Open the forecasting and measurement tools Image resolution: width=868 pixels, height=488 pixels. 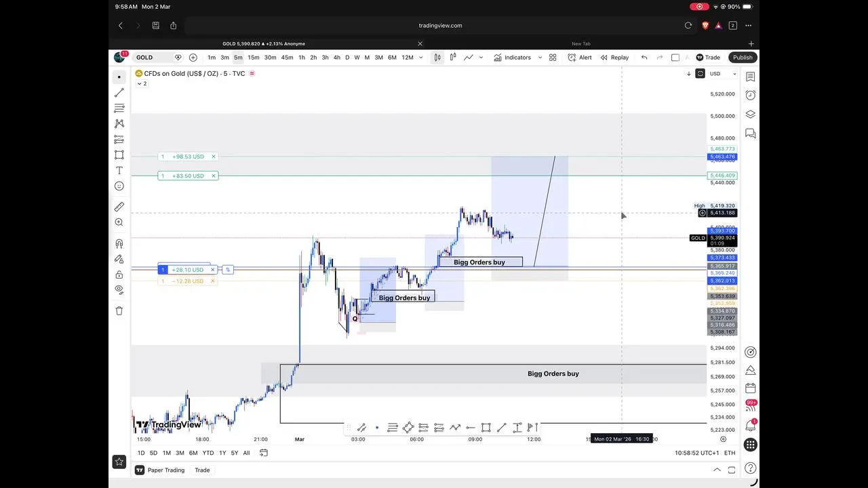pyautogui.click(x=119, y=139)
